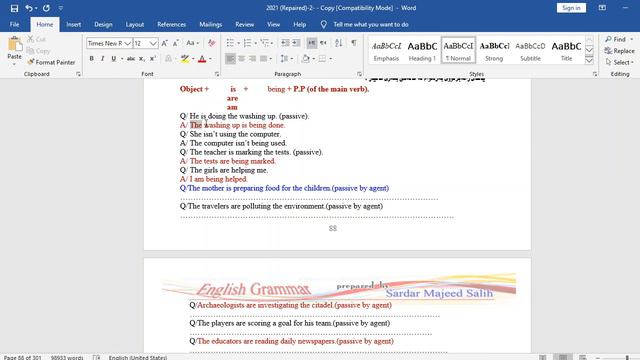
Task: Open the Select menu
Action: pyautogui.click(x=620, y=62)
